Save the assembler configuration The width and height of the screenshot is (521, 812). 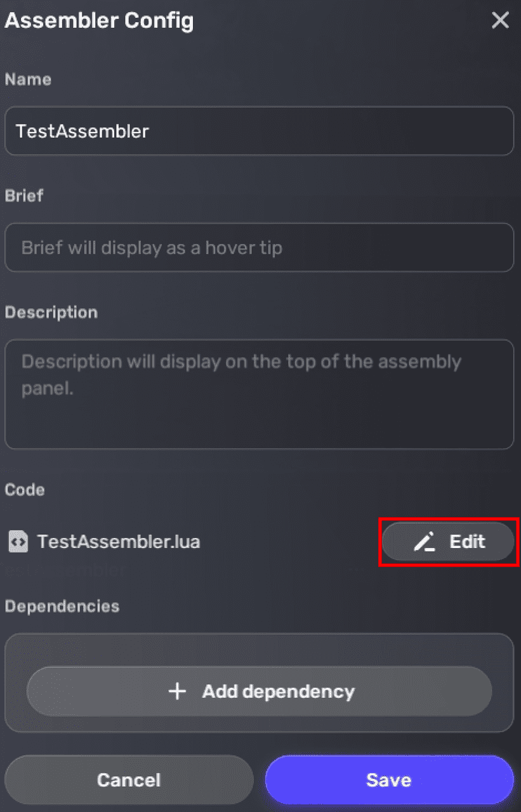[x=389, y=780]
